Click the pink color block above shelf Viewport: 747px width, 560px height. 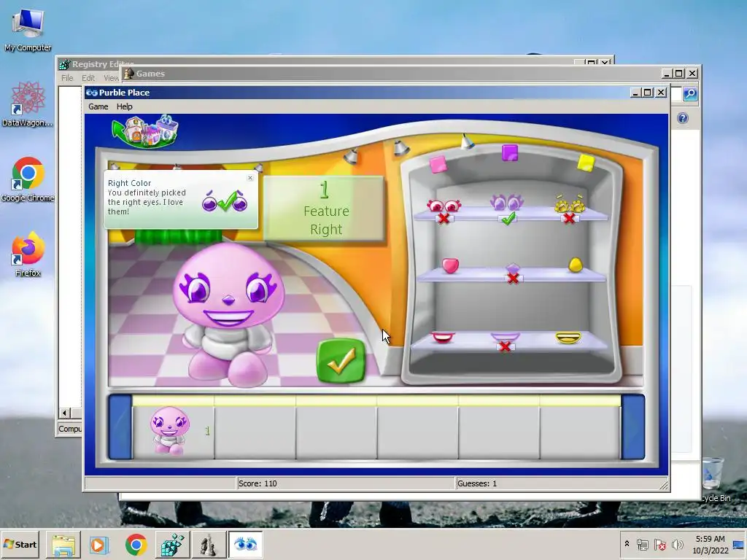click(438, 164)
